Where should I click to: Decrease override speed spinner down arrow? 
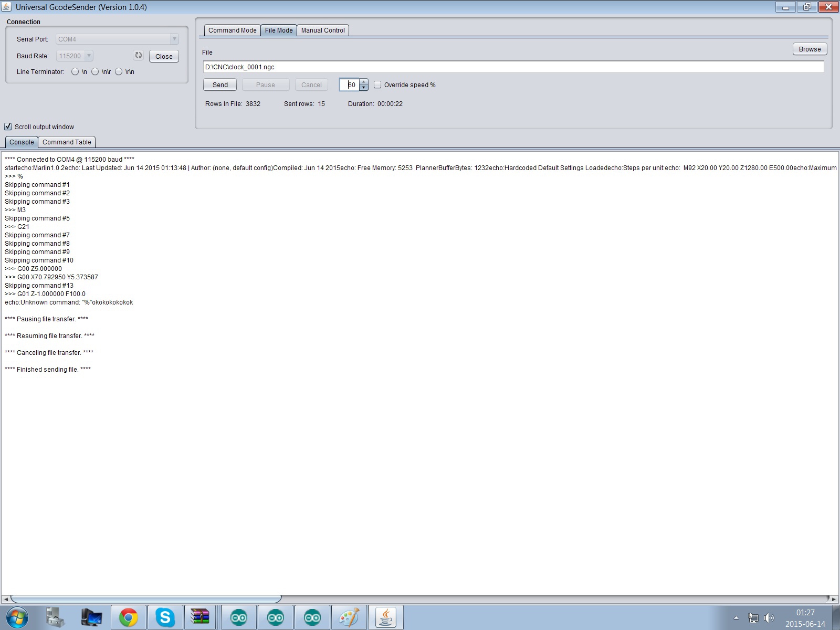364,88
